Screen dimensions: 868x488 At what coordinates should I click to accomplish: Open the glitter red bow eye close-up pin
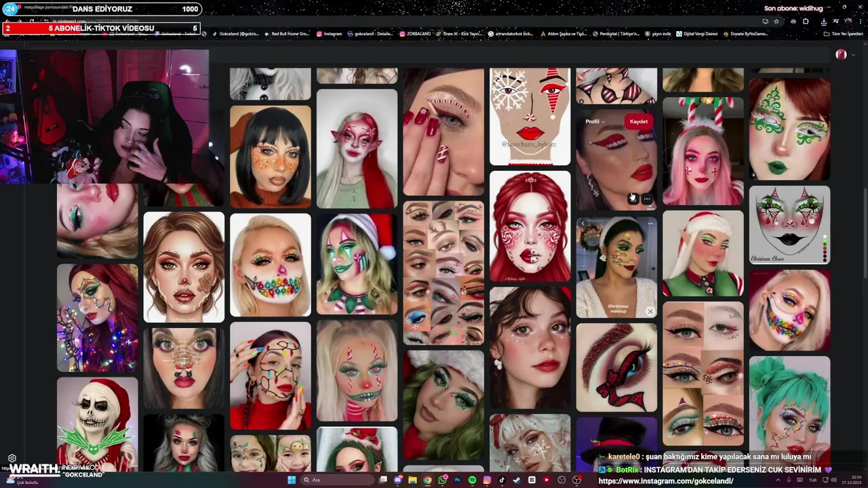(x=616, y=367)
